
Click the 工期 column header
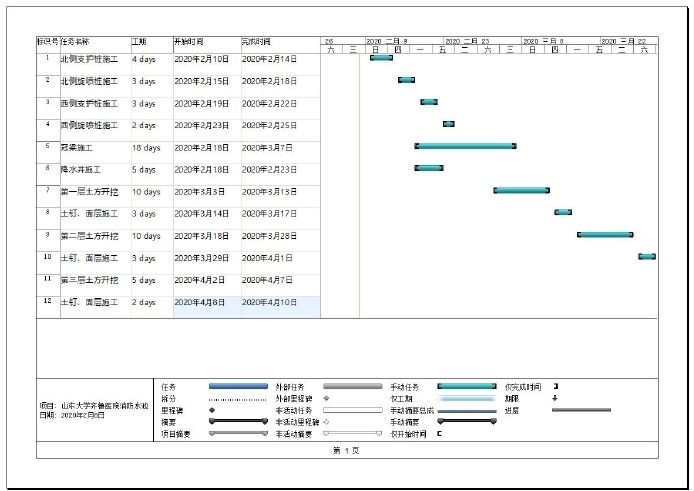coord(150,43)
